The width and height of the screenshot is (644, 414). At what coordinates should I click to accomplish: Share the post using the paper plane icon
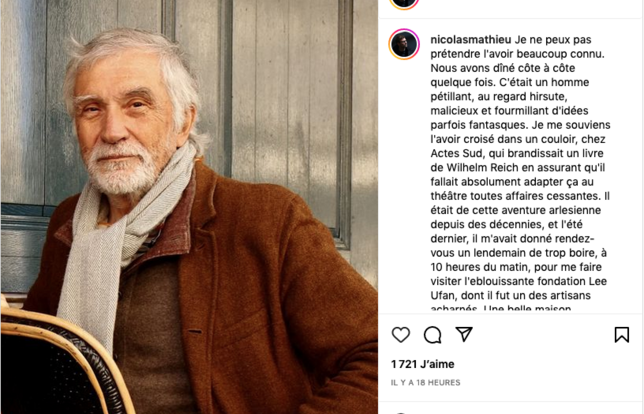click(x=464, y=335)
